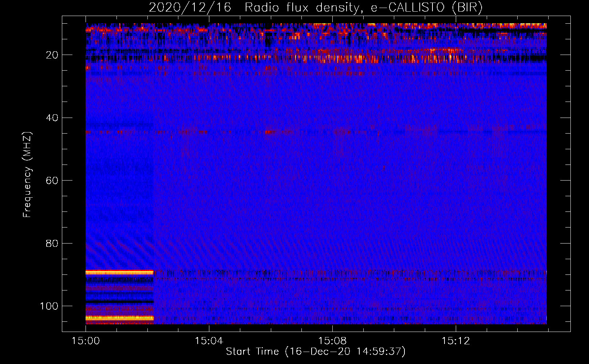Image resolution: width=589 pixels, height=364 pixels.
Task: Click the 'Start Time (16-Dec-20 14:59:37)' label
Action: [316, 352]
